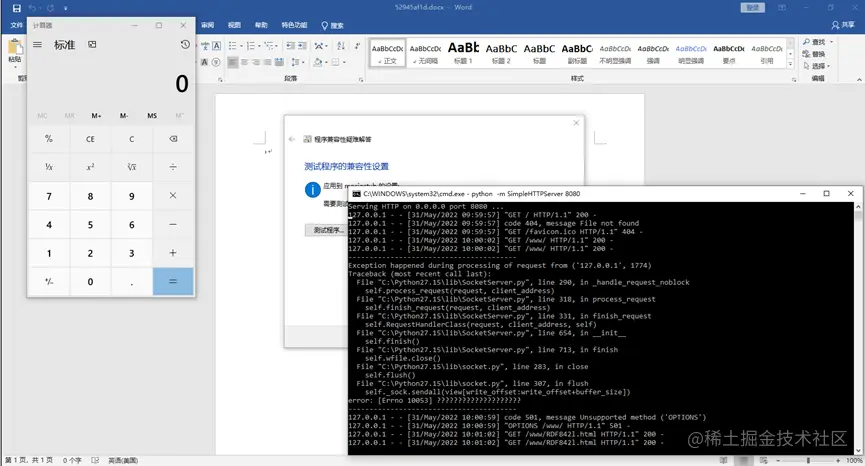Image resolution: width=865 pixels, height=466 pixels.
Task: Sort text with the A-Z icon
Action: [x=340, y=46]
